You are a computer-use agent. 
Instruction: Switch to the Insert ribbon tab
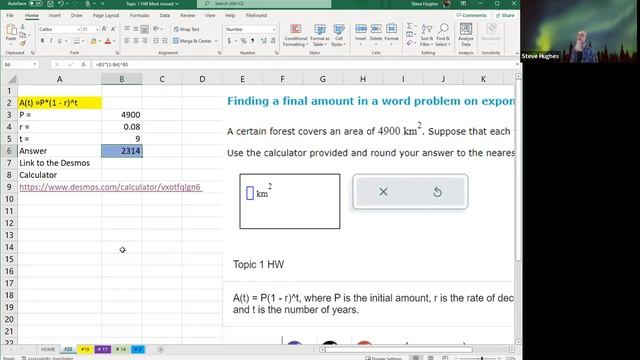pyautogui.click(x=55, y=16)
